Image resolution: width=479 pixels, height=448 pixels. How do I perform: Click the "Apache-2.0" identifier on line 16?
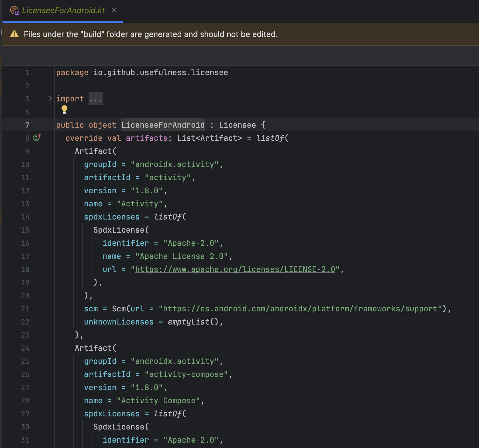(x=191, y=243)
